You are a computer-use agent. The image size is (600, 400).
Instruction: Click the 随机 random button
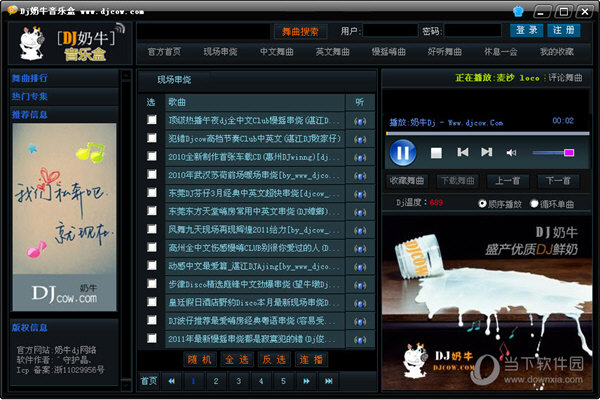[x=200, y=359]
